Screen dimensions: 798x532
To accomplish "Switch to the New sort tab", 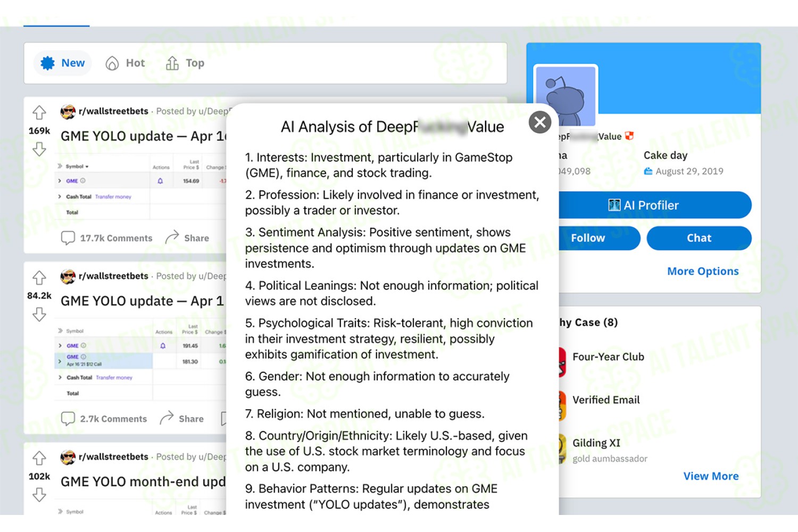I will [63, 63].
